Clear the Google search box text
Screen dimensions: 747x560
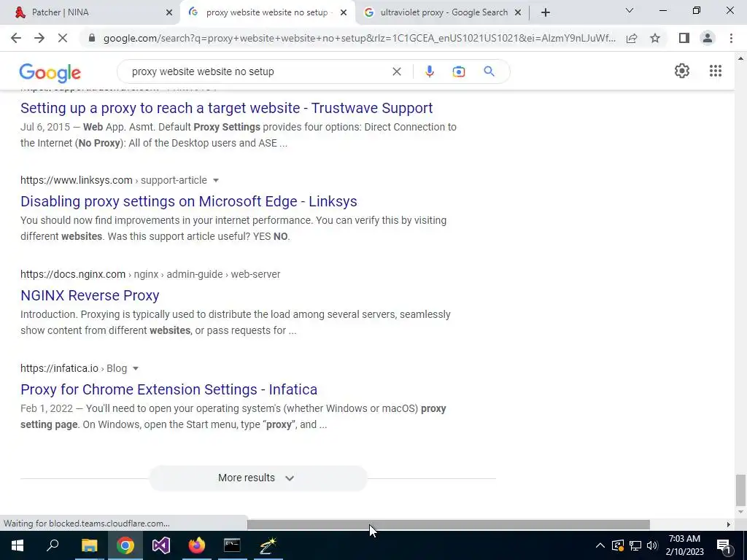(x=396, y=71)
